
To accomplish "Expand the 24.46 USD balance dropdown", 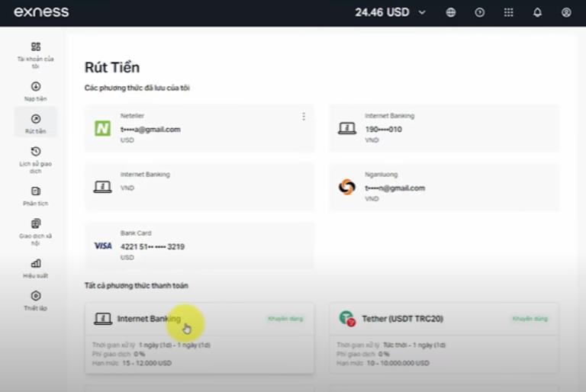I will tap(422, 13).
